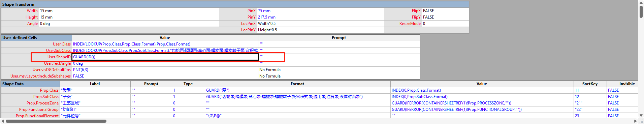Click the PinY value 217.5 mm

coord(320,17)
